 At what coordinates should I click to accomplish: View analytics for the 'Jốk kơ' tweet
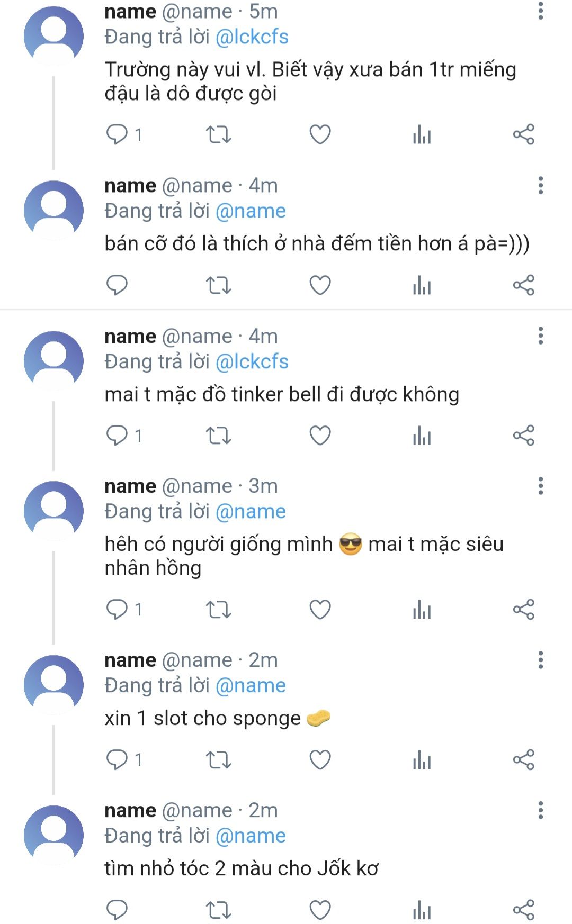click(x=422, y=910)
